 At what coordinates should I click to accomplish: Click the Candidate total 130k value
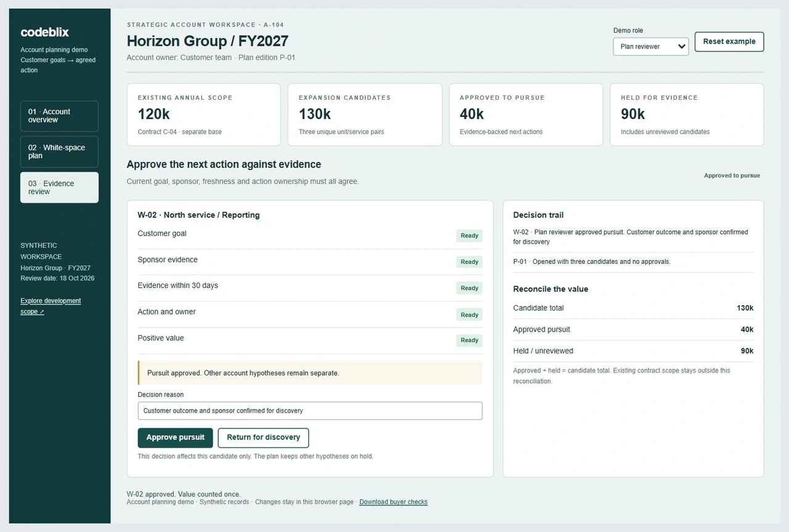[x=745, y=308]
